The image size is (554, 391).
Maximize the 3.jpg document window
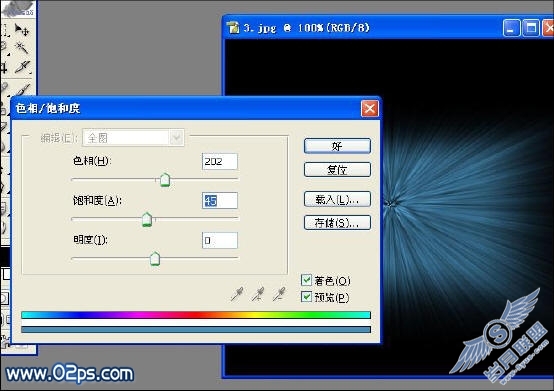point(531,28)
